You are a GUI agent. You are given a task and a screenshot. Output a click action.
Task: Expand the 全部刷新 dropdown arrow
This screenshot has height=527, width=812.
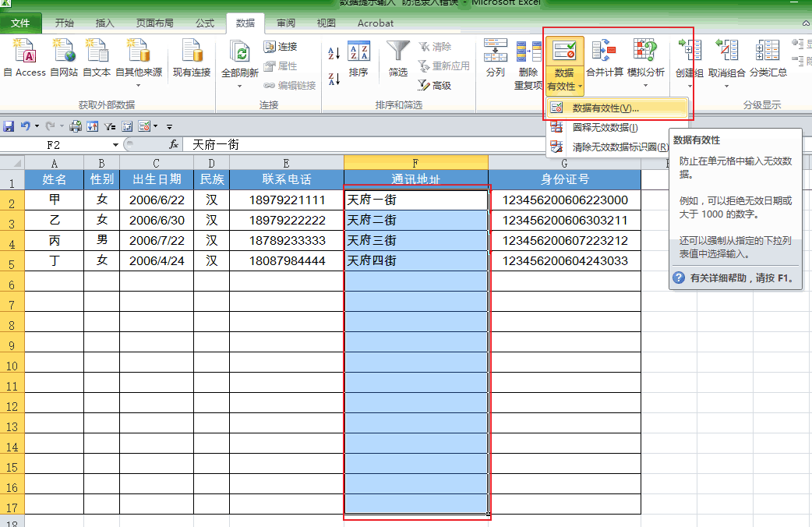(239, 85)
